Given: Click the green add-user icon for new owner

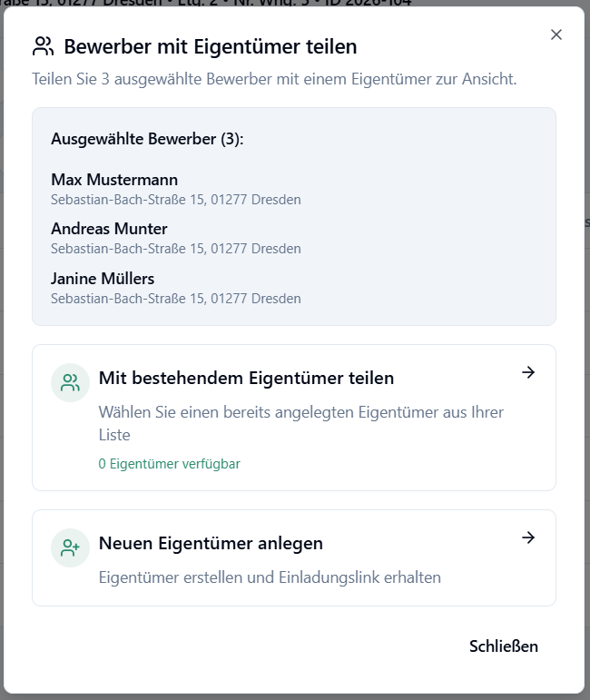Looking at the screenshot, I should coord(70,548).
